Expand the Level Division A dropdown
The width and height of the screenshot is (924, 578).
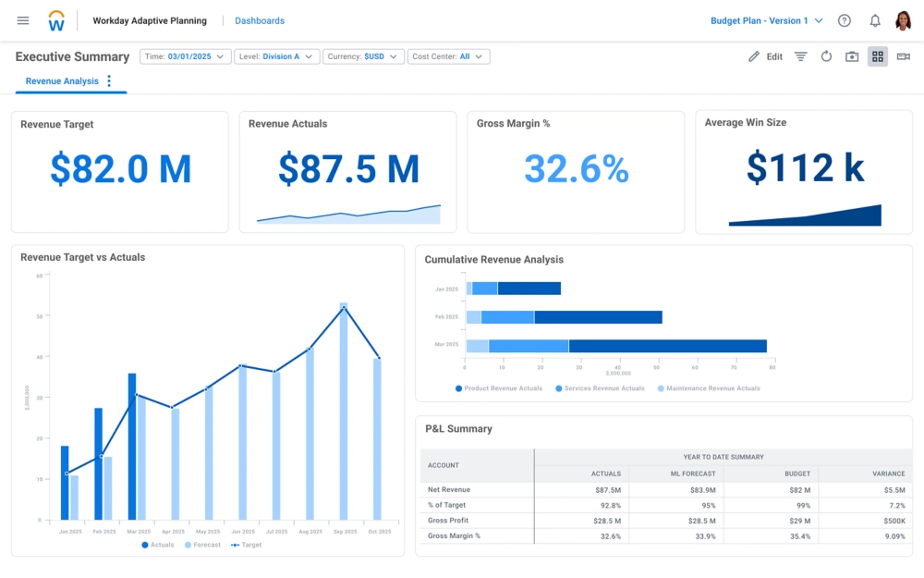[276, 56]
